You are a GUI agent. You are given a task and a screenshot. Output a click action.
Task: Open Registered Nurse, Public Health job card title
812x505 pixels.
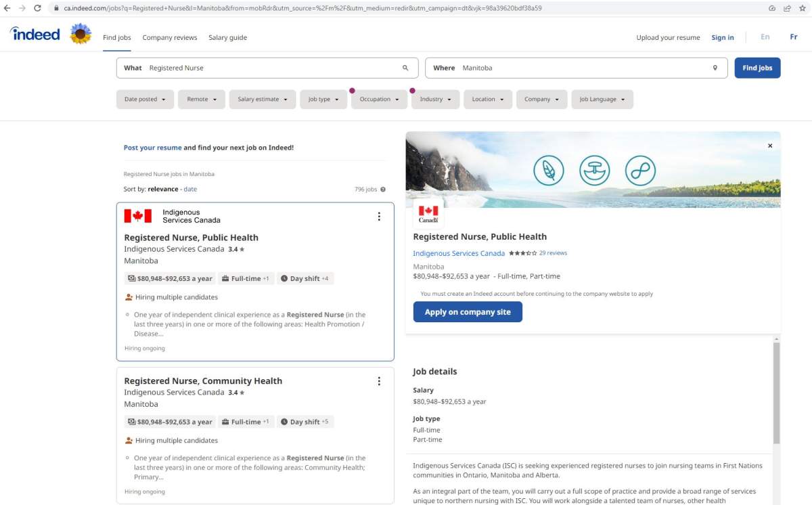tap(191, 238)
